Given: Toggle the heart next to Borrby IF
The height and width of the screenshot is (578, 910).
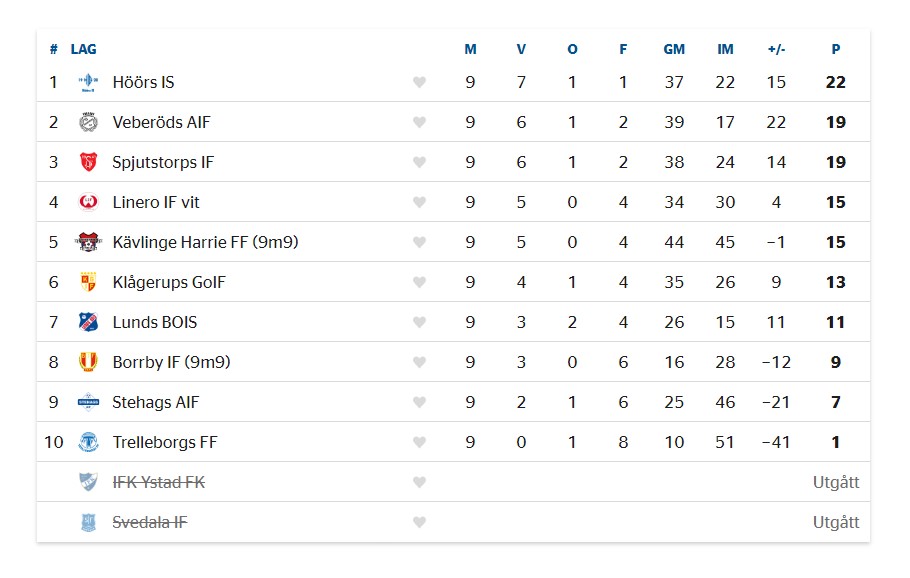Looking at the screenshot, I should [420, 362].
